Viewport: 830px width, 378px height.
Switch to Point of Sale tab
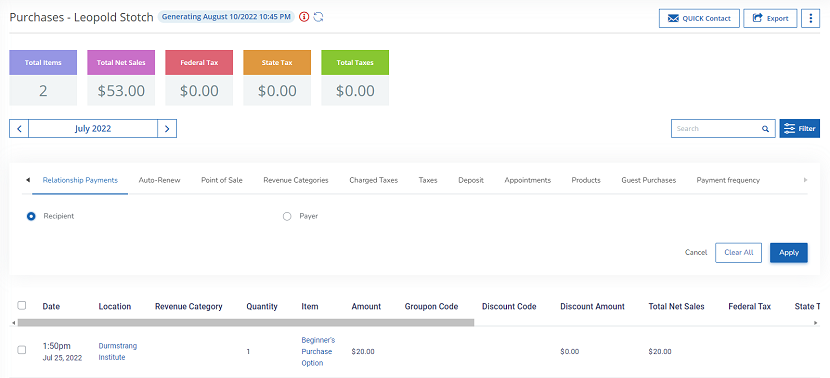222,180
